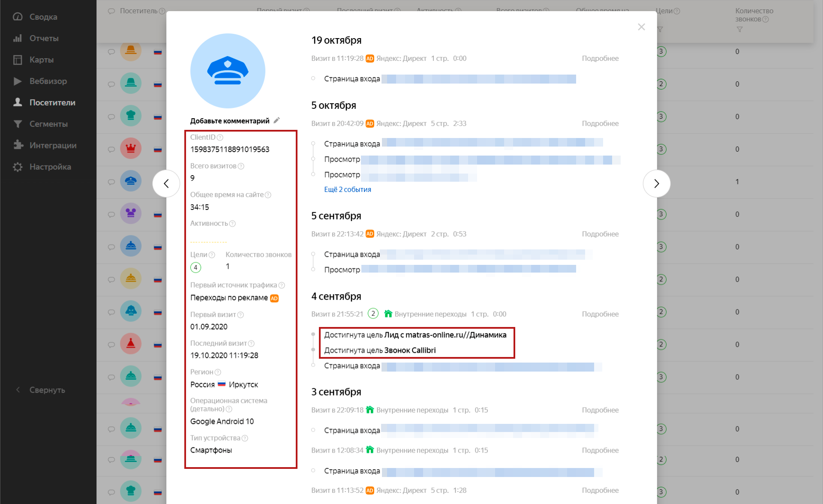Click the help icon next to ClientID
The image size is (823, 504).
click(220, 138)
